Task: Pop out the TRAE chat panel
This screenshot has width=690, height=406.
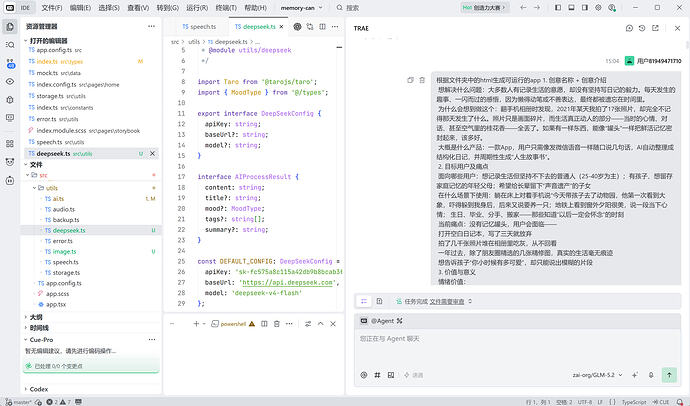Action: point(655,28)
